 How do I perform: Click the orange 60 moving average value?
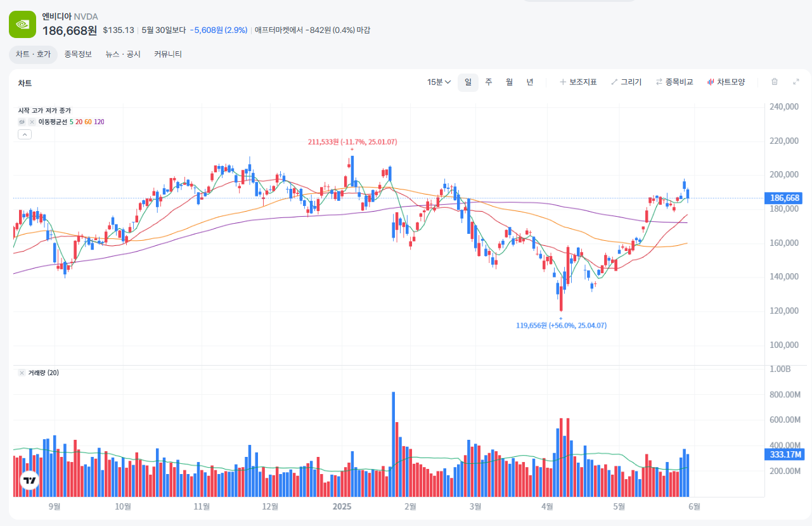coord(88,122)
